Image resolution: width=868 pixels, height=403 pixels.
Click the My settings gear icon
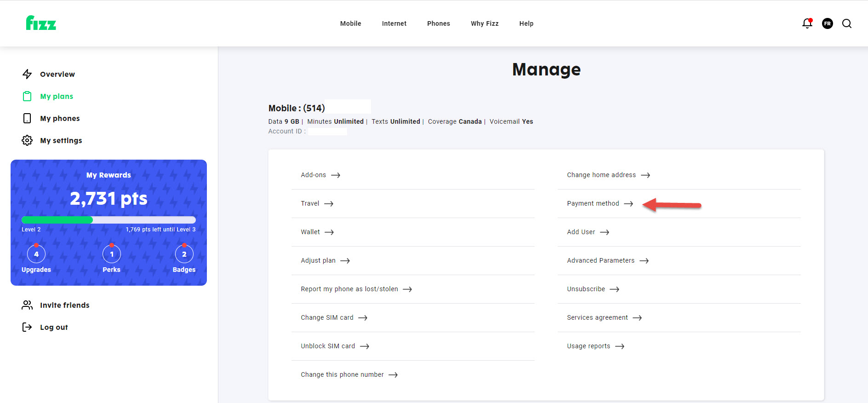27,140
